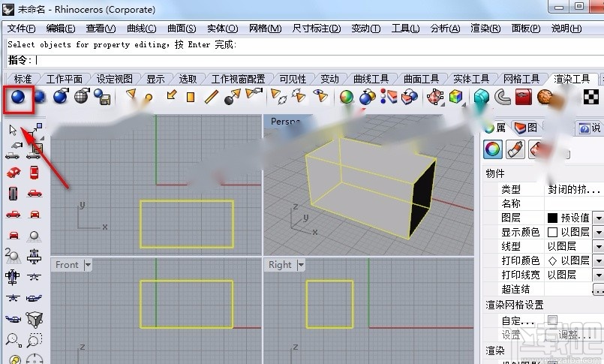Screen dimensions: 604x364
Task: Open the 渲染(R) menu
Action: pyautogui.click(x=485, y=29)
